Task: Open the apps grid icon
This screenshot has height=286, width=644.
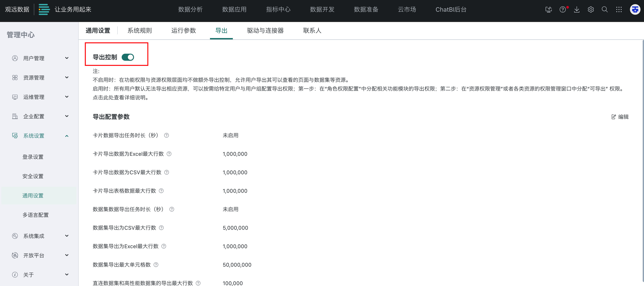Action: 619,9
